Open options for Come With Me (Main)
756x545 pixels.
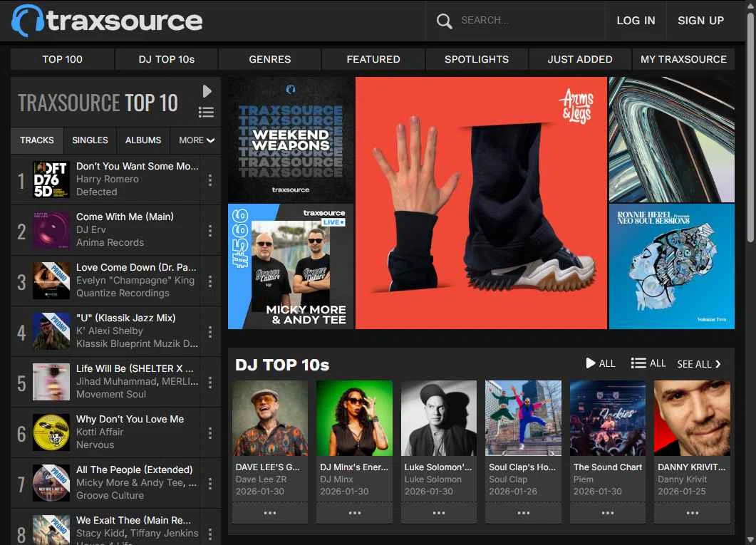point(210,230)
